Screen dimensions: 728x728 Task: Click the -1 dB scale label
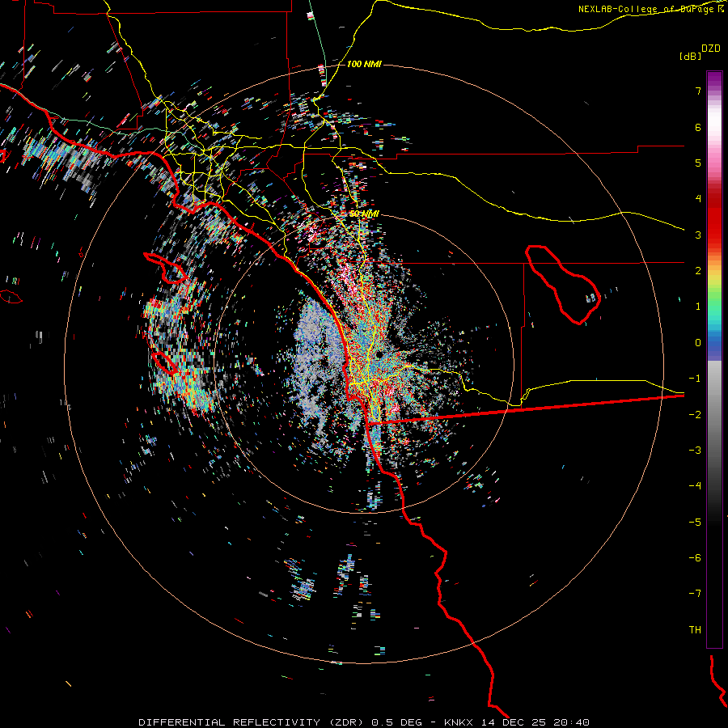pyautogui.click(x=695, y=379)
